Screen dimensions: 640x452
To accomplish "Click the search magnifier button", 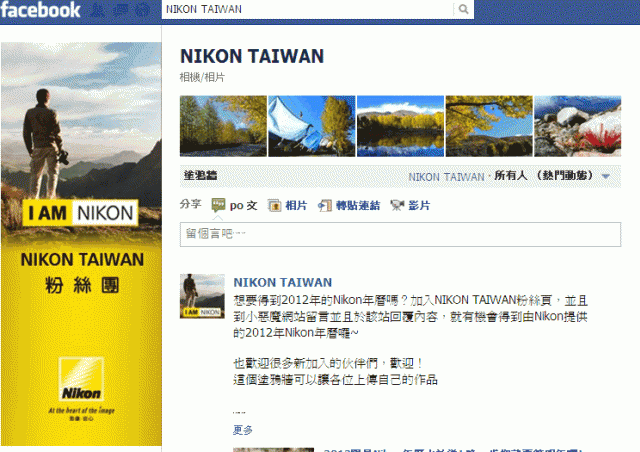I will tap(463, 9).
